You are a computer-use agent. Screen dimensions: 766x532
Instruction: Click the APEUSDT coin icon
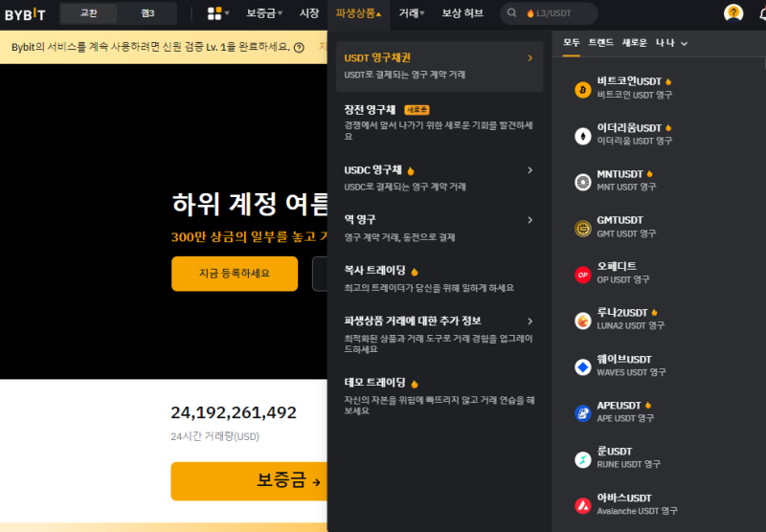[x=583, y=413]
